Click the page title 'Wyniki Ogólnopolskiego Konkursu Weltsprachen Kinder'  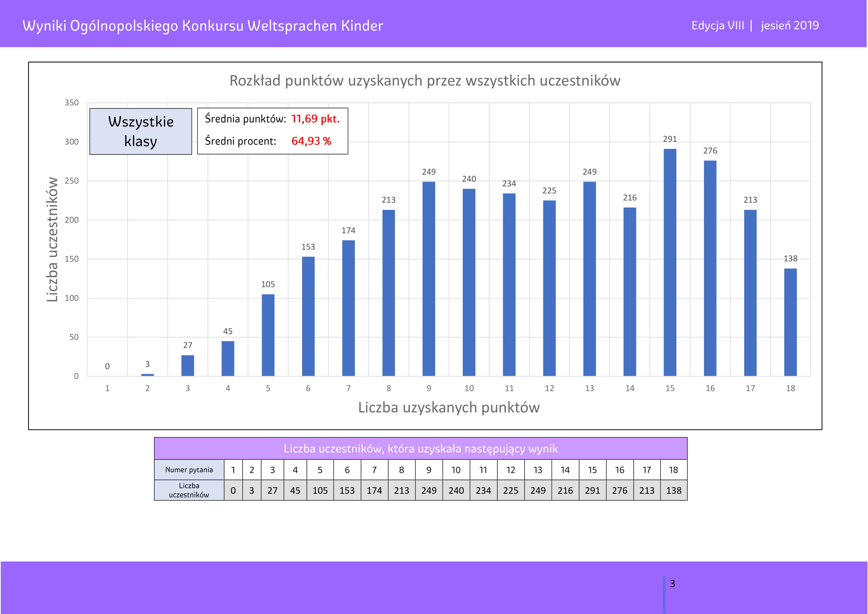point(203,26)
